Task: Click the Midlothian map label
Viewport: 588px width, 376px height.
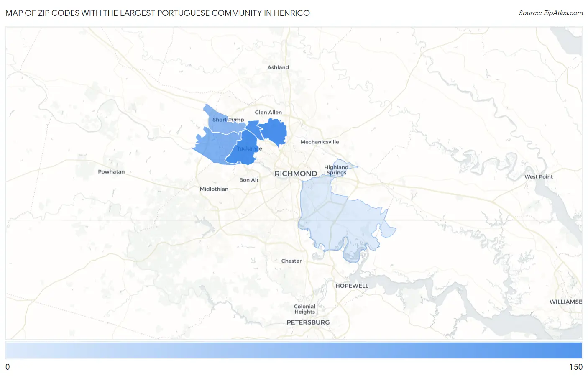Action: [214, 189]
